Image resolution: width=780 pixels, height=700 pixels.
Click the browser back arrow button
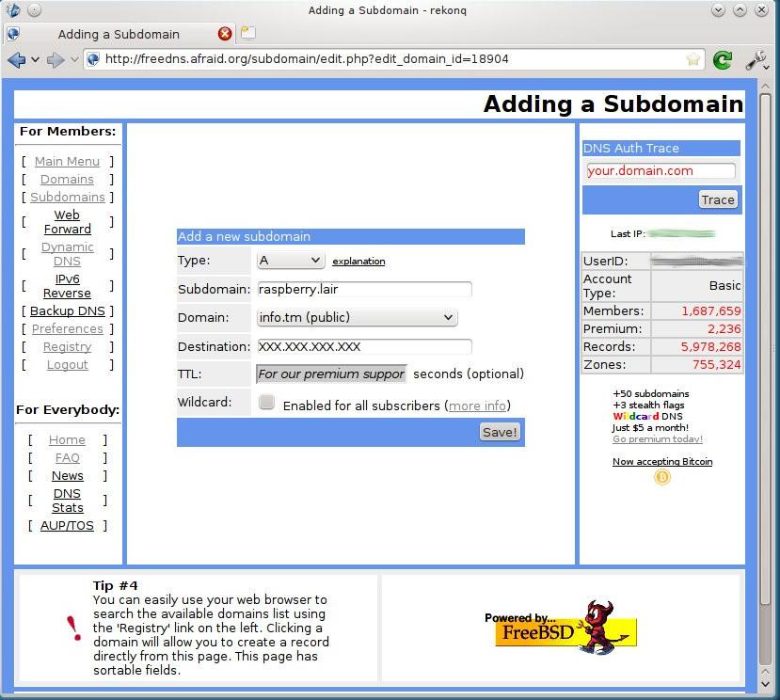tap(16, 59)
